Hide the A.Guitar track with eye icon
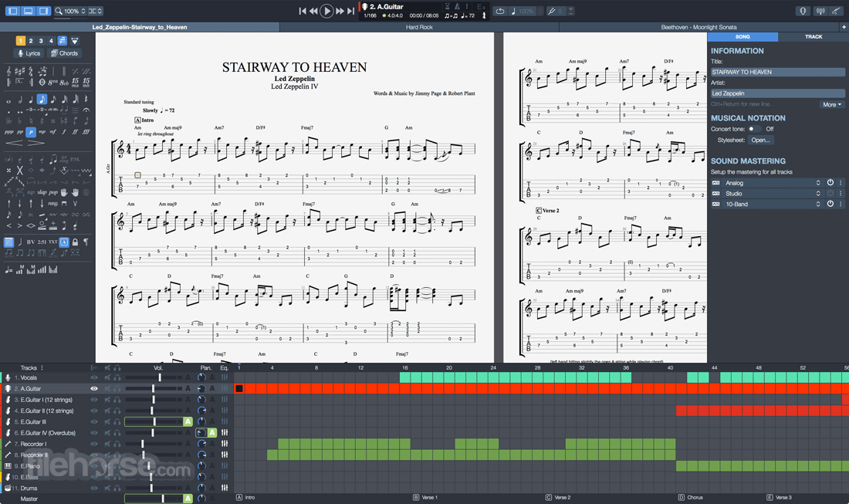 [x=94, y=388]
